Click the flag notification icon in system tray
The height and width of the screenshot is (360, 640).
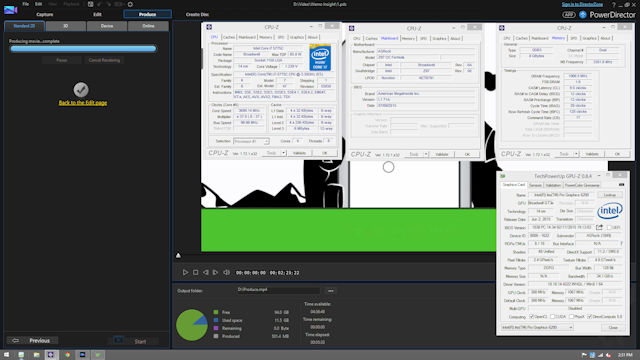point(584,355)
